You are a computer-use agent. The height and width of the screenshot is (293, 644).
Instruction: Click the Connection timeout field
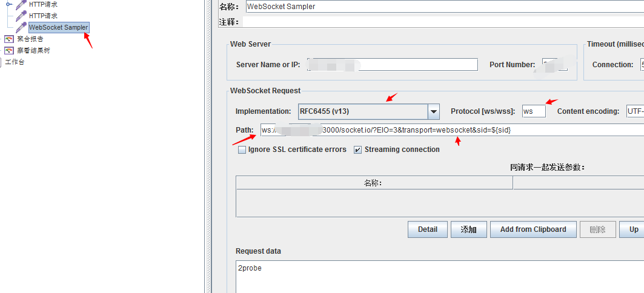pos(642,64)
